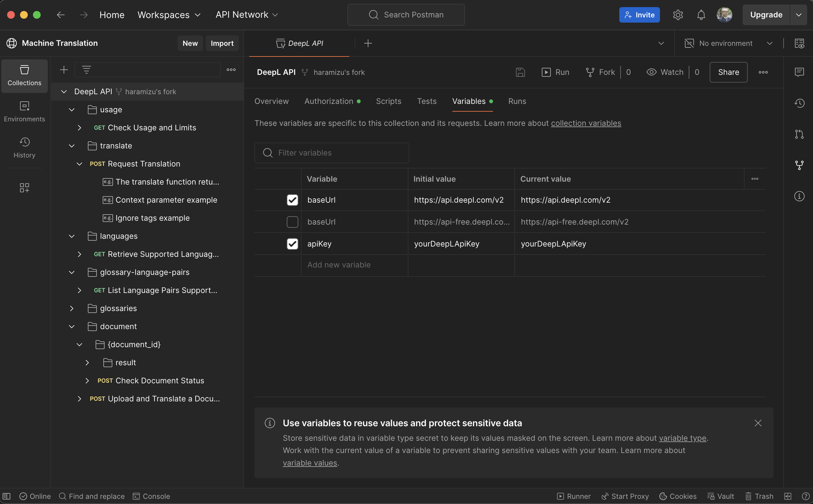Open the API Network menu
The image size is (813, 504).
click(x=246, y=15)
